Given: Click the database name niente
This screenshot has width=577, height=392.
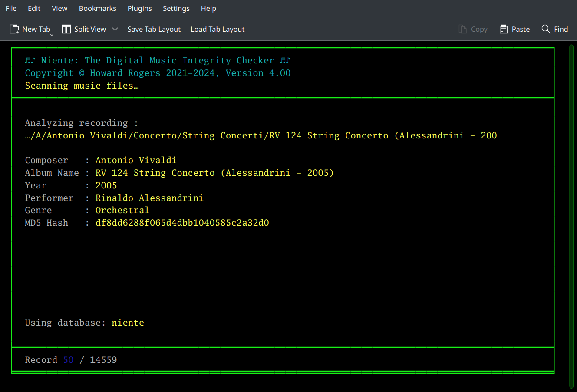Looking at the screenshot, I should [x=128, y=323].
